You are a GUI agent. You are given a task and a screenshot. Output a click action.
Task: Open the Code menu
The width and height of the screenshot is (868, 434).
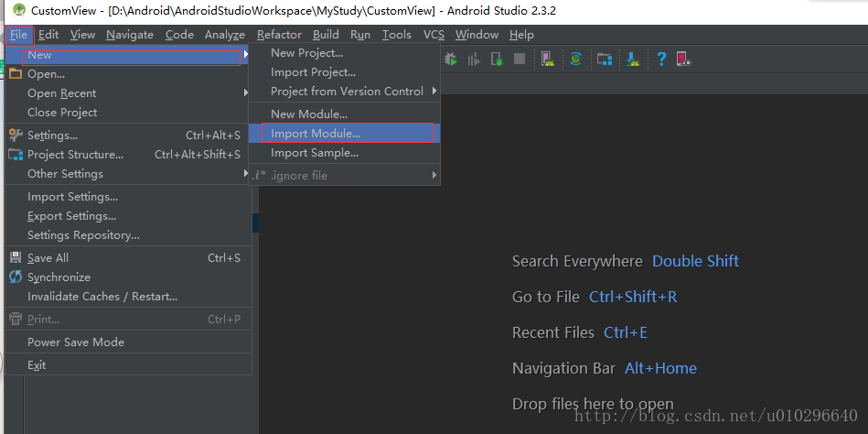[180, 35]
